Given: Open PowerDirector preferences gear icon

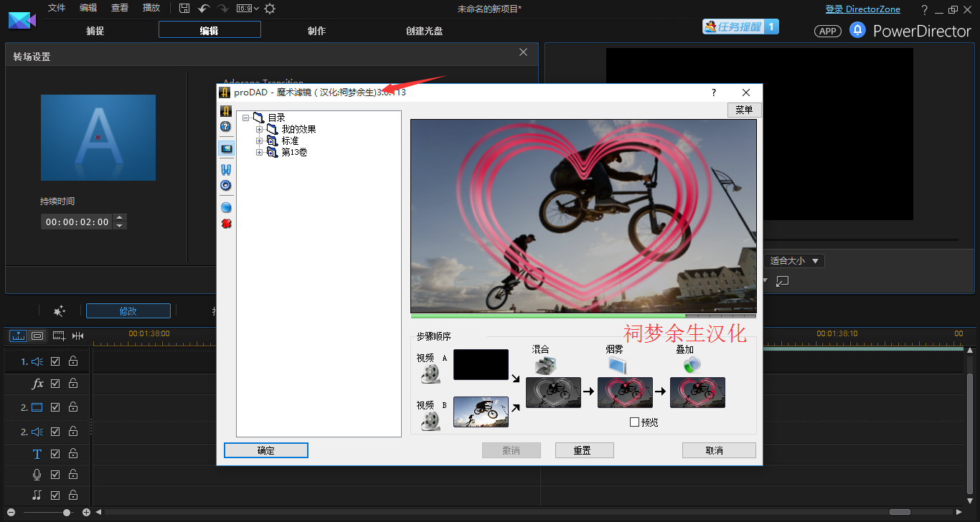Looking at the screenshot, I should click(x=270, y=9).
